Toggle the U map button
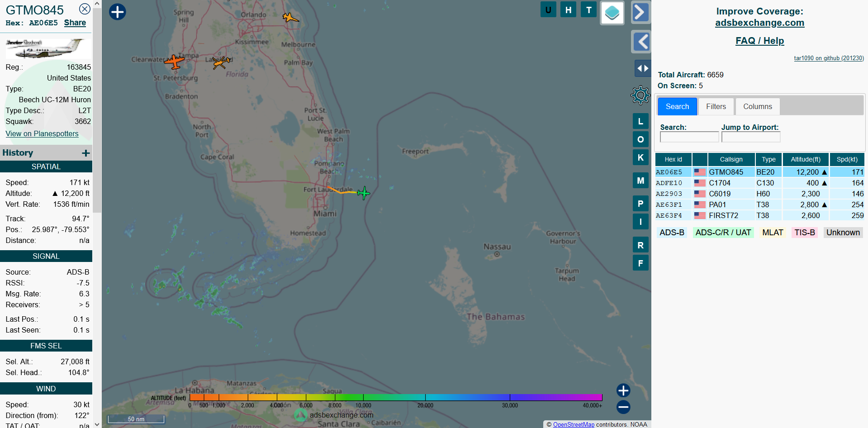This screenshot has height=428, width=868. pos(548,10)
